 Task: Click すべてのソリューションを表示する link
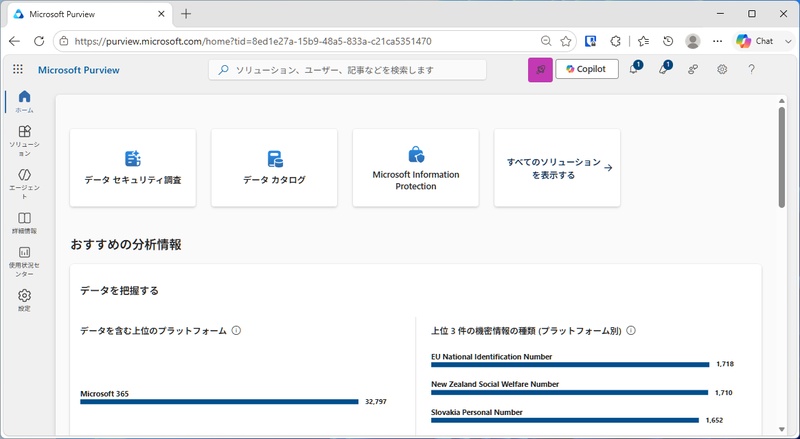tap(557, 167)
